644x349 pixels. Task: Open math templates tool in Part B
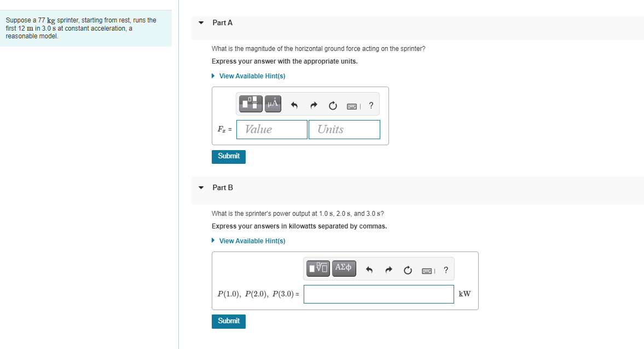pos(318,268)
